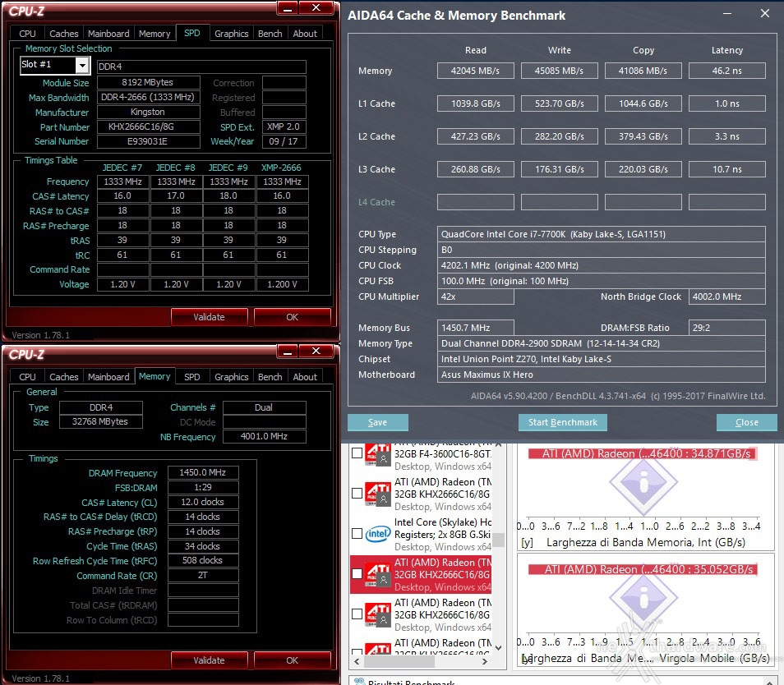Click the Memory Latency 46.2 ns field

pos(727,71)
